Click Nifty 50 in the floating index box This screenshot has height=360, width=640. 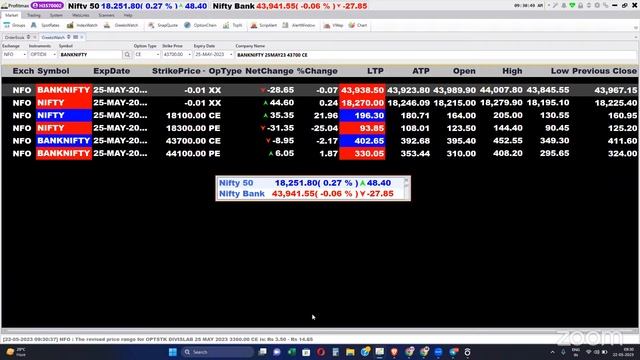(x=236, y=183)
